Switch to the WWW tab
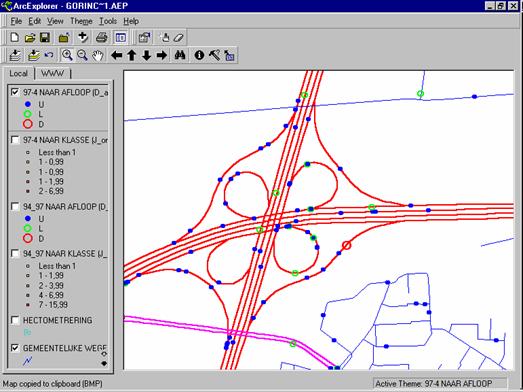Image resolution: width=523 pixels, height=392 pixels. 53,73
